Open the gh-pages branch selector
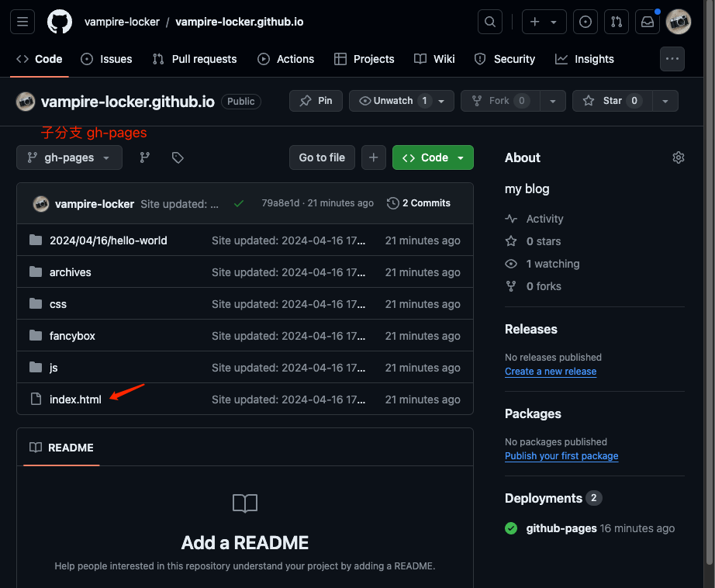The width and height of the screenshot is (715, 588). click(69, 157)
